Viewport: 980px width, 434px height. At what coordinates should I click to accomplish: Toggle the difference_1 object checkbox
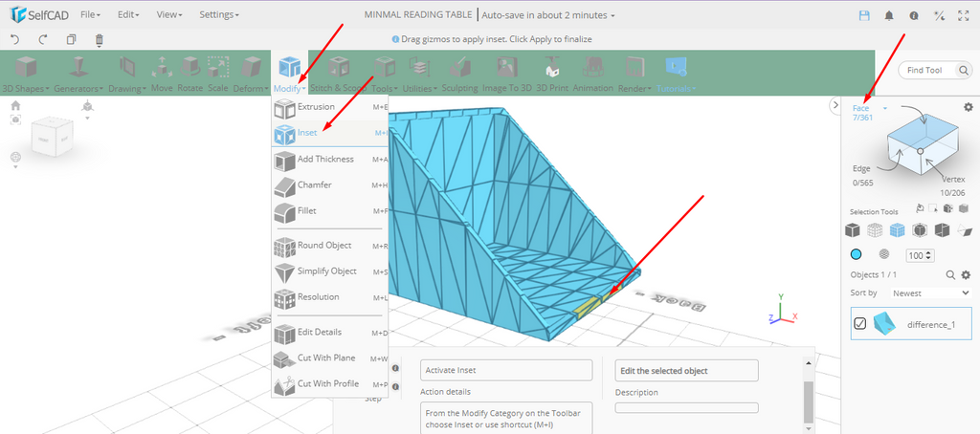tap(859, 324)
